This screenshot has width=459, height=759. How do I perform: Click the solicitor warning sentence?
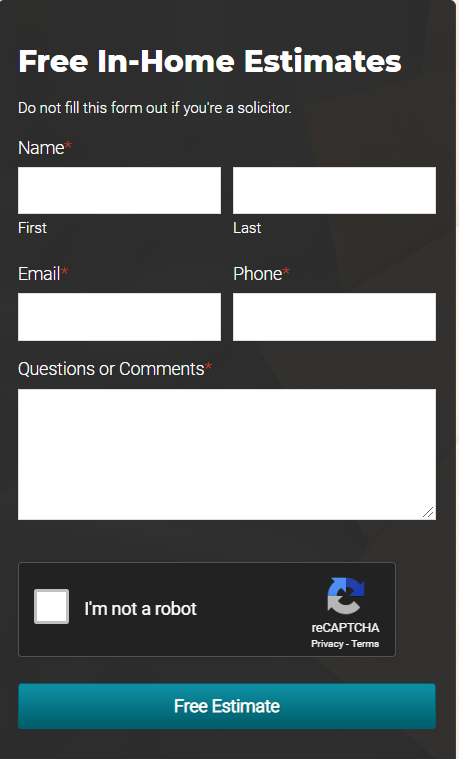click(155, 108)
